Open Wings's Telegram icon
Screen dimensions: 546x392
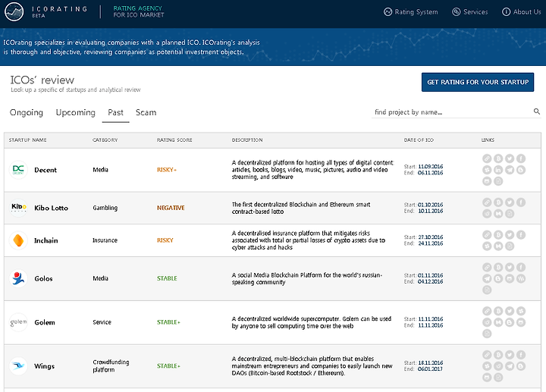pos(510,366)
